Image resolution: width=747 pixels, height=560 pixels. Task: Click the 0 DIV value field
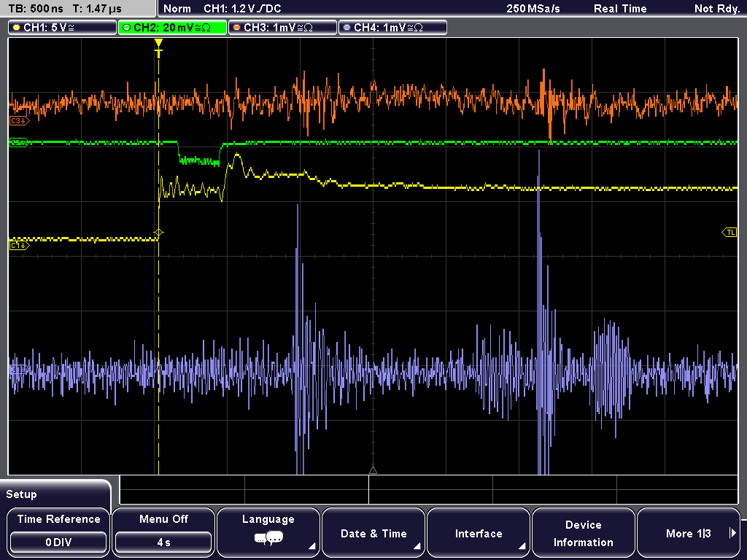(x=58, y=542)
